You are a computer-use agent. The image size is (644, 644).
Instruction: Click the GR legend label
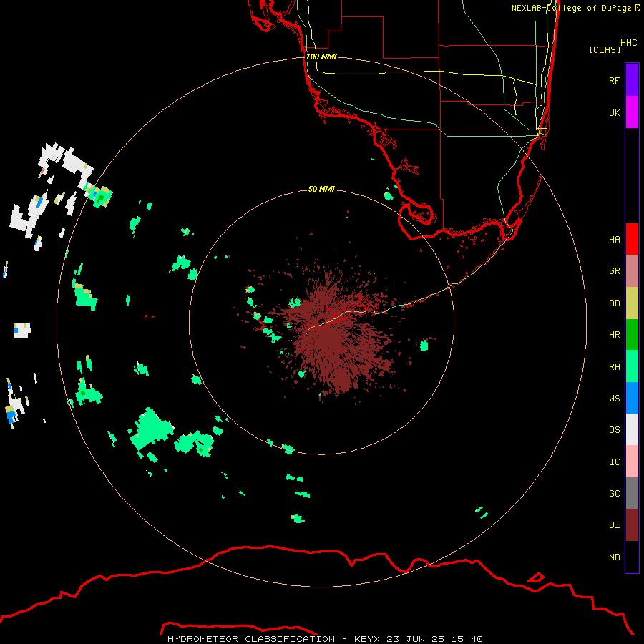[614, 271]
